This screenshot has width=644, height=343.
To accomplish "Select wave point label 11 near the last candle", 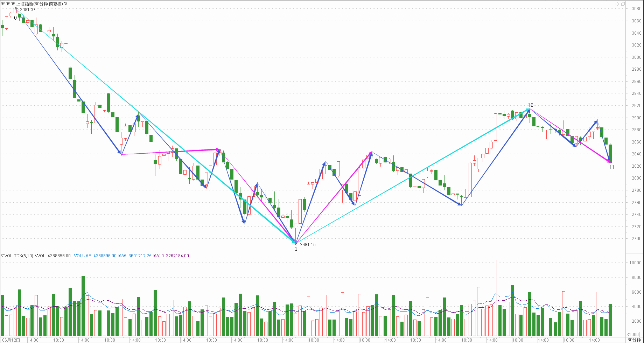I will 612,167.
